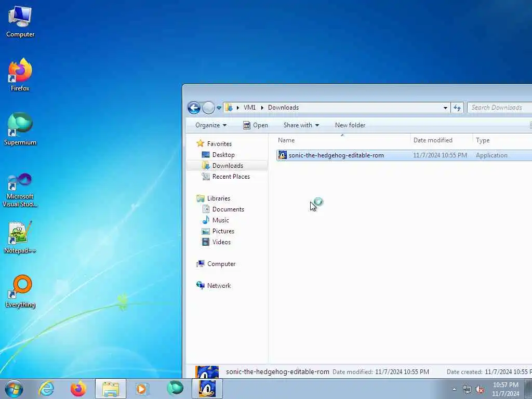Click New folder in the toolbar
Image resolution: width=532 pixels, height=399 pixels.
350,125
